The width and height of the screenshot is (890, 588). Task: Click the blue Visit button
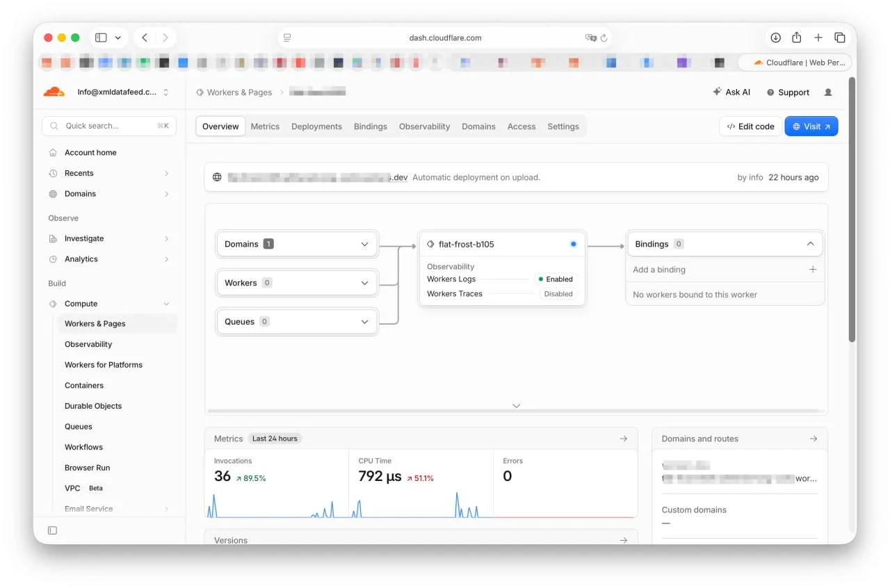[x=811, y=126]
